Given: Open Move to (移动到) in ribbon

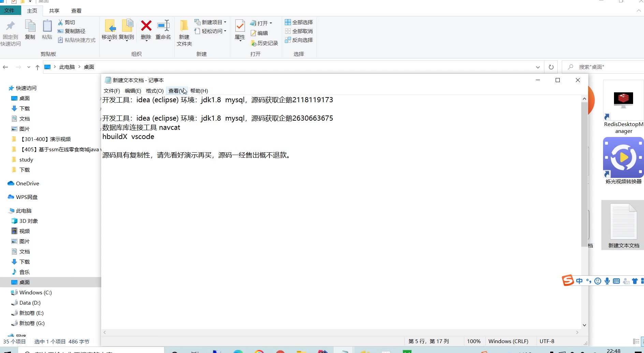Looking at the screenshot, I should pos(109,30).
